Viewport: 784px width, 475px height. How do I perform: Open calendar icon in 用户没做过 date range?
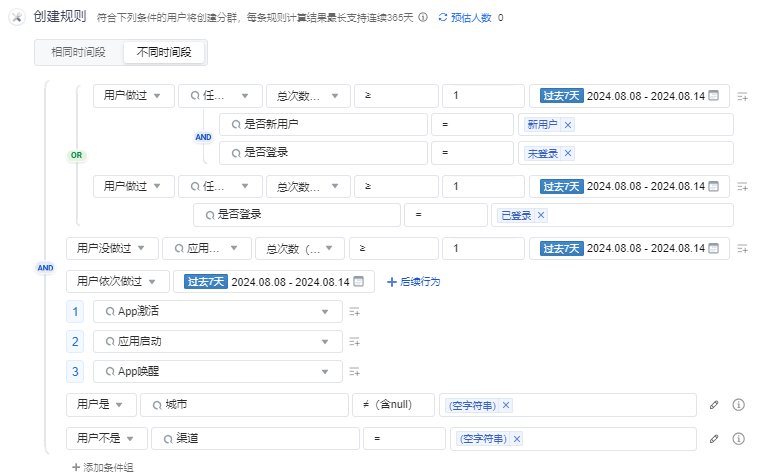tap(714, 248)
